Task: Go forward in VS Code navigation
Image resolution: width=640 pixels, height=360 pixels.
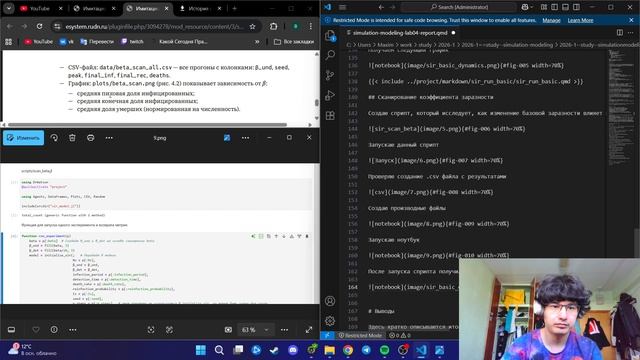Action: click(x=392, y=7)
